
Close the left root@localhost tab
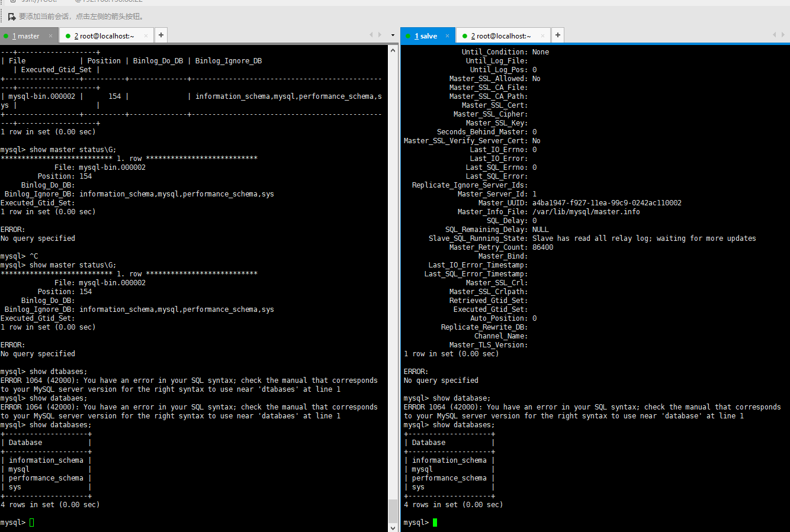click(x=146, y=36)
